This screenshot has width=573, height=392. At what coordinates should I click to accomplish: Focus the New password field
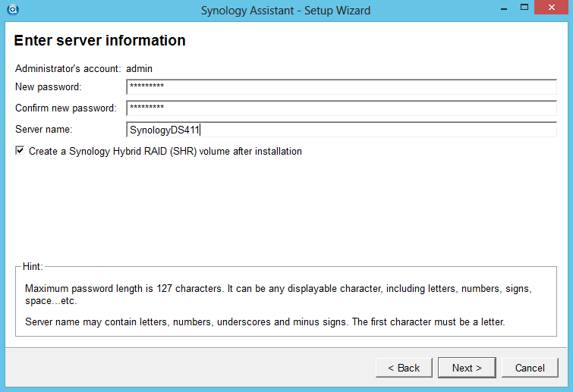pyautogui.click(x=341, y=86)
